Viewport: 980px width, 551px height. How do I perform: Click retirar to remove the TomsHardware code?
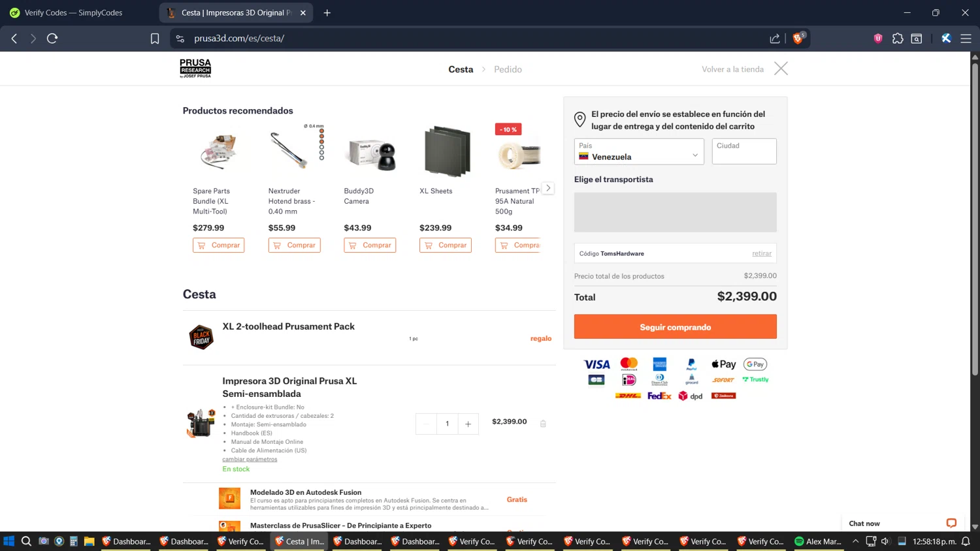762,253
